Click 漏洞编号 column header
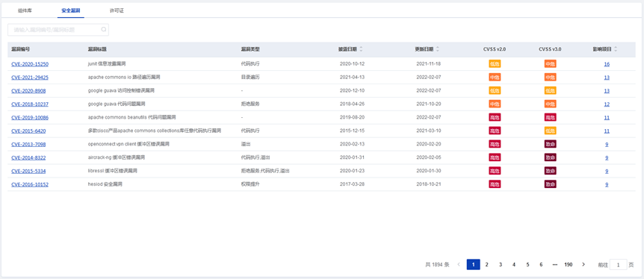This screenshot has width=644, height=279. point(20,49)
